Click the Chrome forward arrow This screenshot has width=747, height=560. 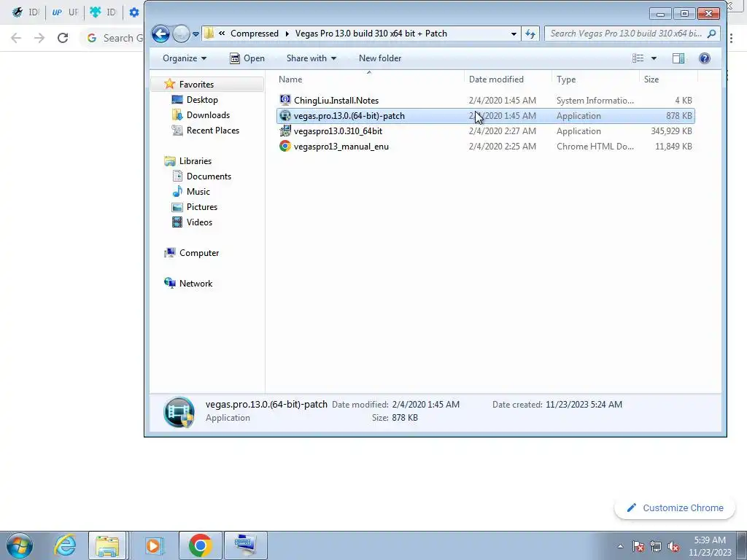coord(39,38)
